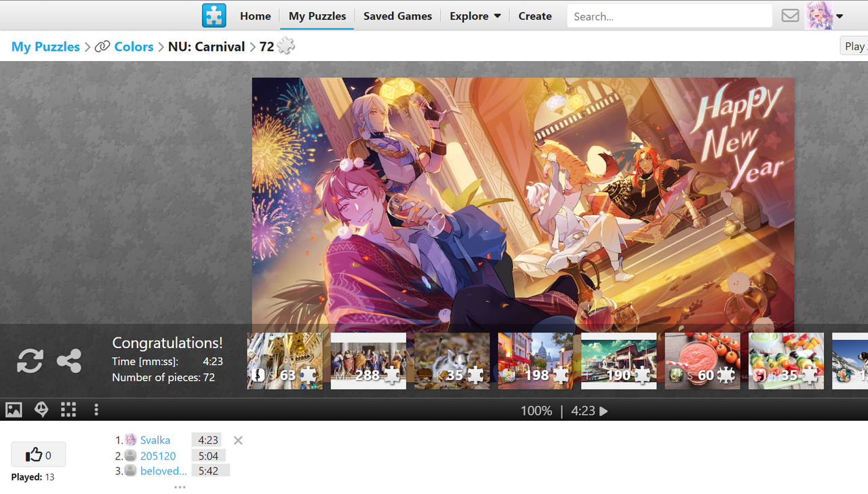Go to the Create page
The height and width of the screenshot is (494, 868).
click(x=535, y=16)
